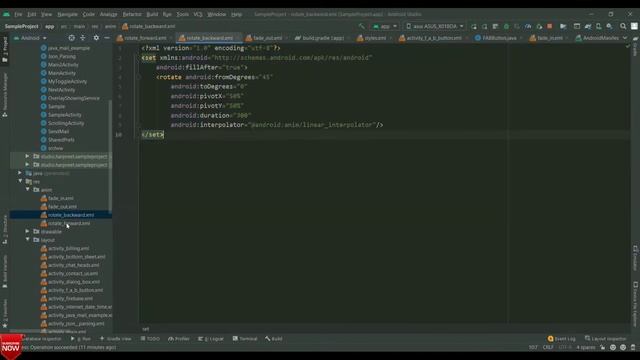Viewport: 640px width, 360px height.
Task: Select activity_firebase.xml in layout folder
Action: point(70,298)
